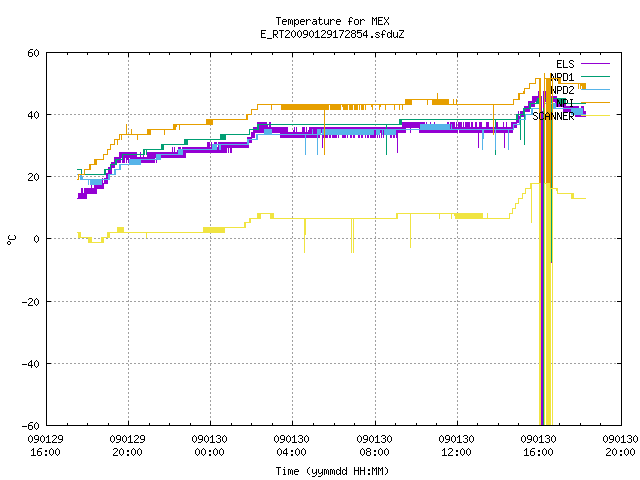Click the ELS legend label
The width and height of the screenshot is (640, 480).
(x=565, y=64)
